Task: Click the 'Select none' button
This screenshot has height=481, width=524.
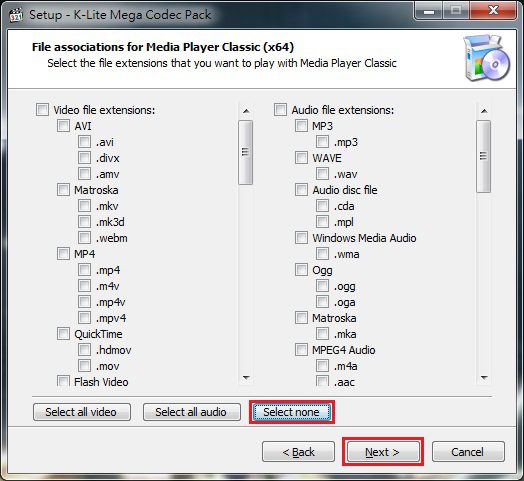Action: [292, 412]
